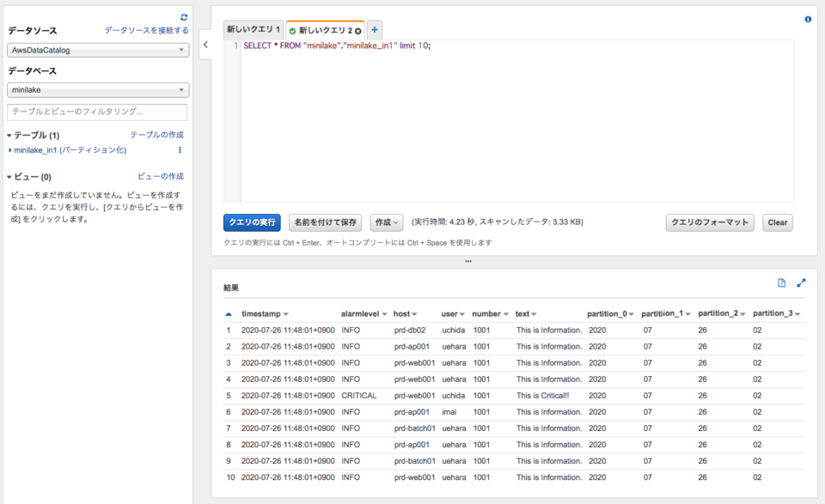Click the uehara user cell in row 8

pos(454,445)
